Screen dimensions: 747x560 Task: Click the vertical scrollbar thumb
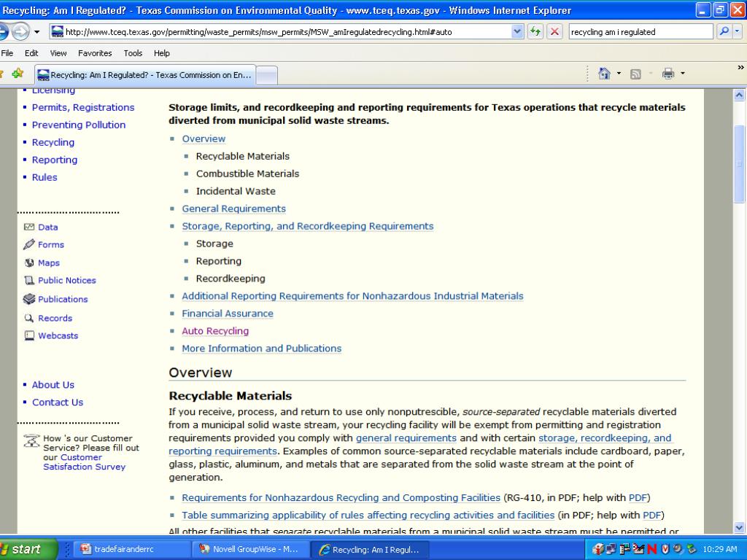[740, 164]
